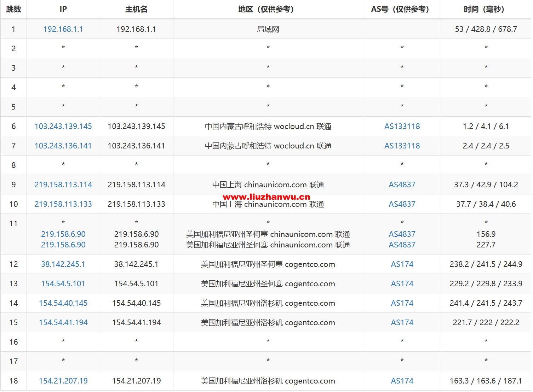The image size is (533, 392).
Task: Click the 时间（毫秒） column header
Action: tap(486, 9)
